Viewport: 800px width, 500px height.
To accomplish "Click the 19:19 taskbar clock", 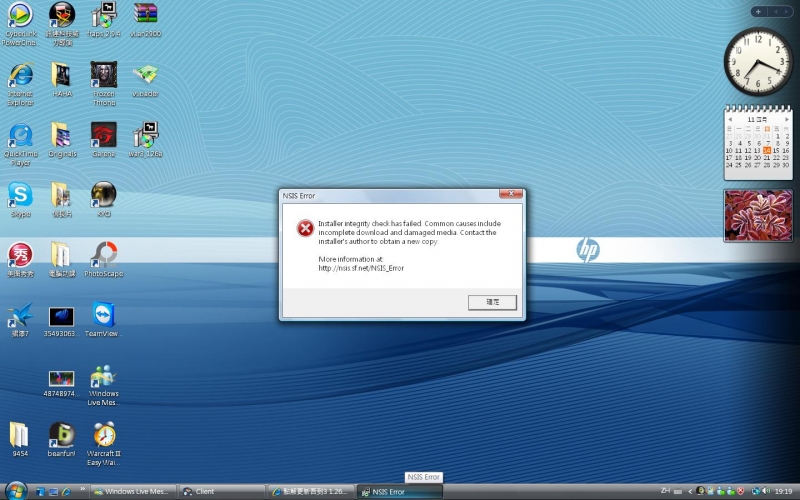I will point(784,492).
